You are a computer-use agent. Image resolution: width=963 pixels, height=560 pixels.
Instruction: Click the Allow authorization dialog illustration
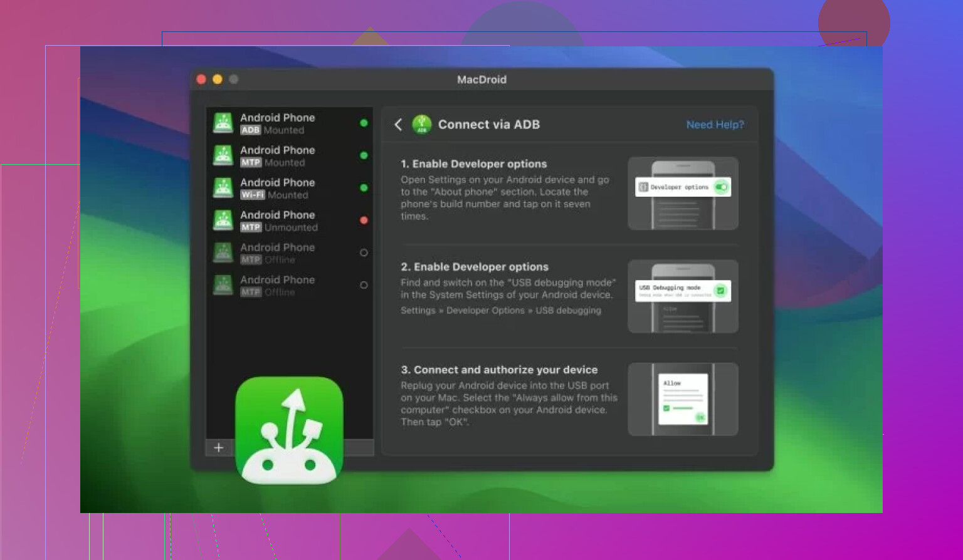coord(683,399)
